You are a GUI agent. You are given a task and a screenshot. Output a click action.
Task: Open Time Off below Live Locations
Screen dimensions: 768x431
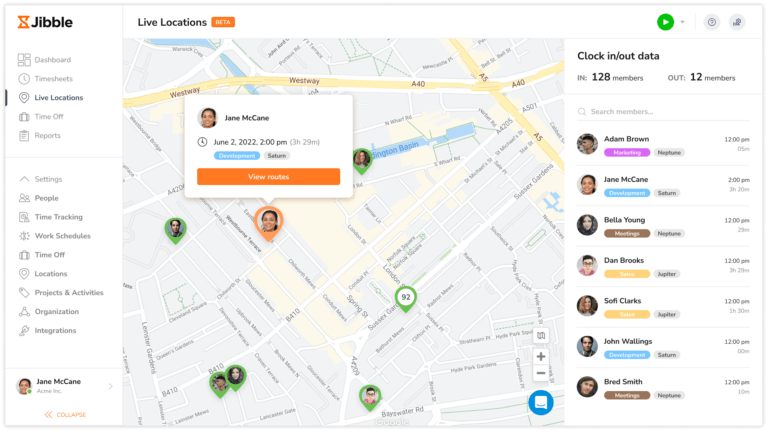coord(41,117)
